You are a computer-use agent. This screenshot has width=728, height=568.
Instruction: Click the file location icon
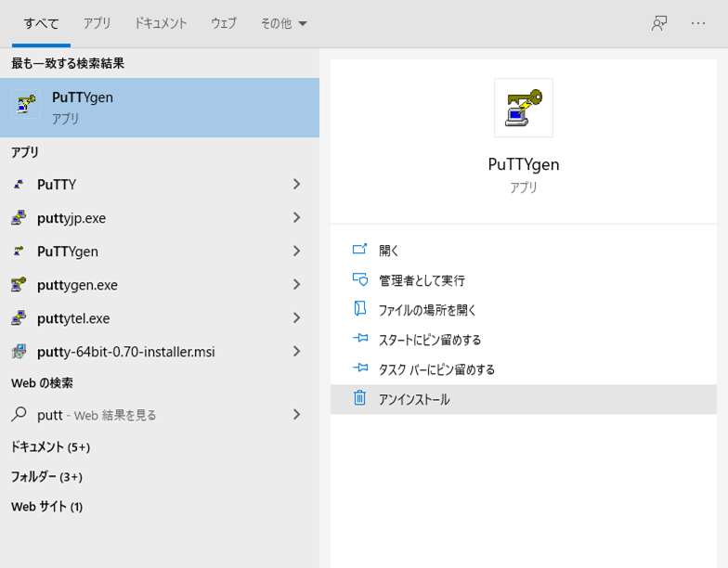point(360,308)
